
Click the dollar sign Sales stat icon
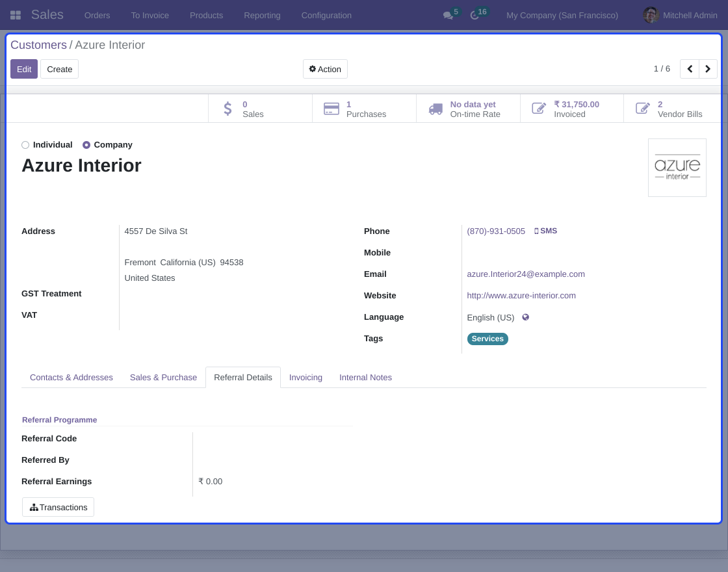227,109
